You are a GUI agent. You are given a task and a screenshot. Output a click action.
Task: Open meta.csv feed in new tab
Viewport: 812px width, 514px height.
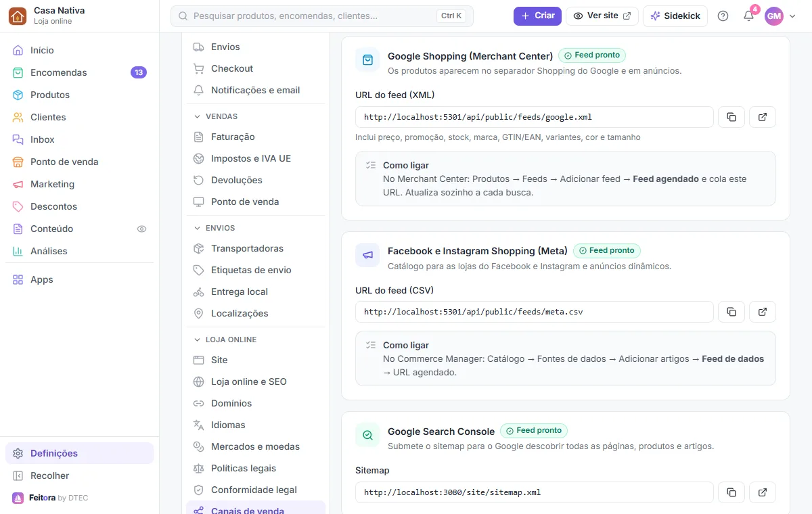point(763,312)
